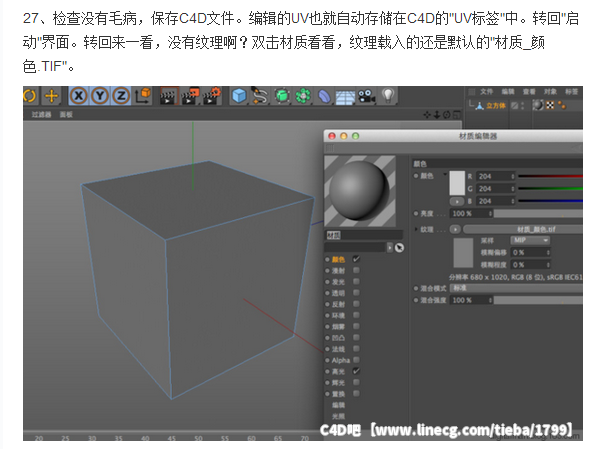Viewport: 606px width, 449px height.
Task: Enable the Alpha channel checkbox
Action: [x=356, y=360]
